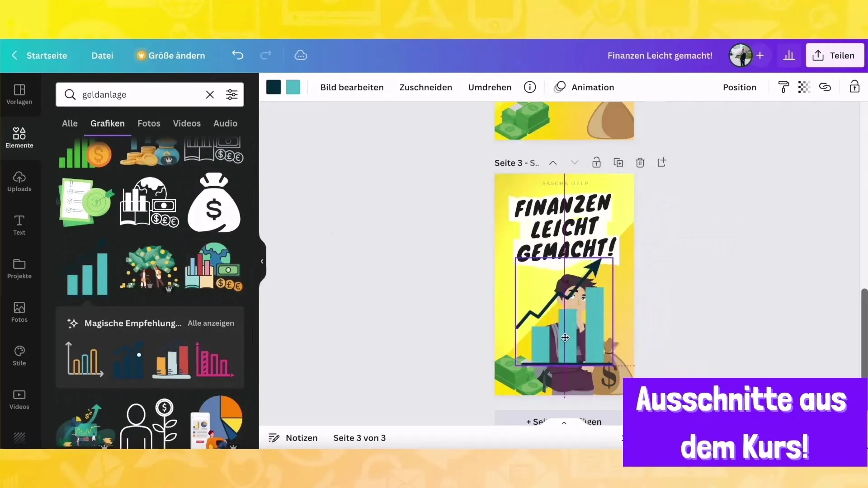868x488 pixels.
Task: Click the Text panel icon in sidebar
Action: pyautogui.click(x=19, y=226)
